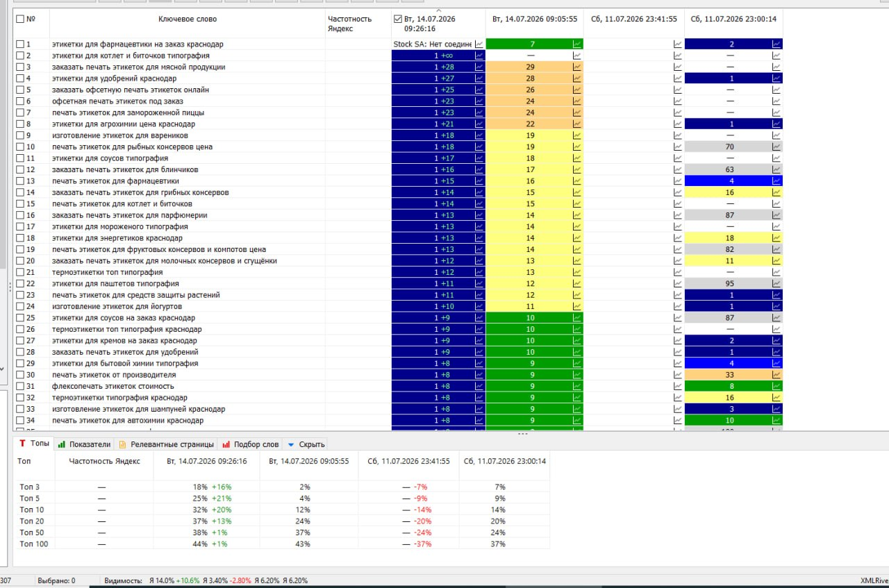This screenshot has height=588, width=889.
Task: Click the 'Топ 100' row label
Action: pyautogui.click(x=34, y=544)
